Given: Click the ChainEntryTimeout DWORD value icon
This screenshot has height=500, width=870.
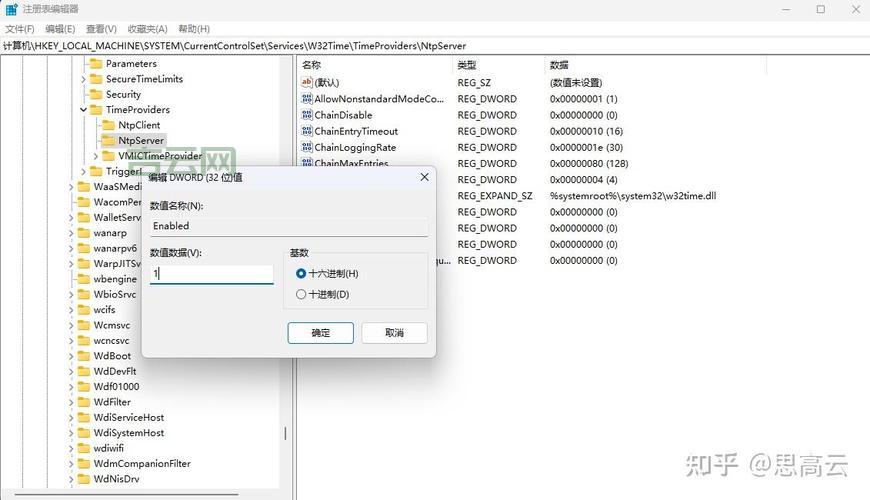Looking at the screenshot, I should (x=307, y=131).
